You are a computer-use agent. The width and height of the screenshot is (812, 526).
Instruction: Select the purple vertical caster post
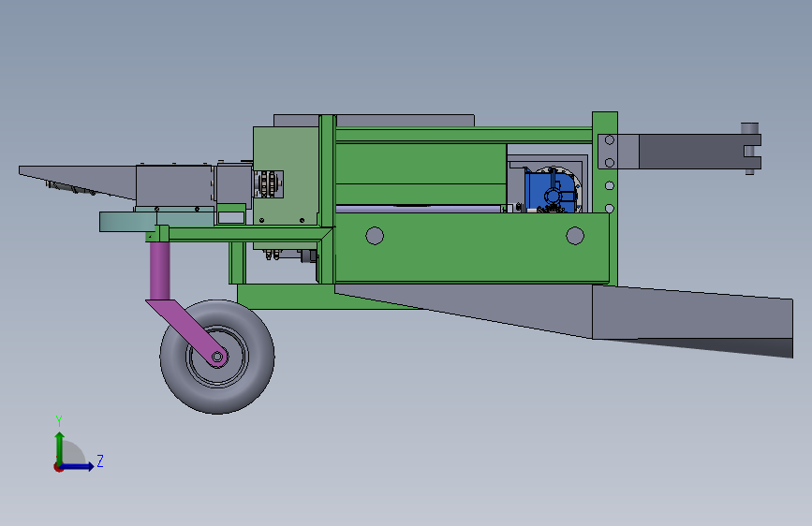[159, 270]
